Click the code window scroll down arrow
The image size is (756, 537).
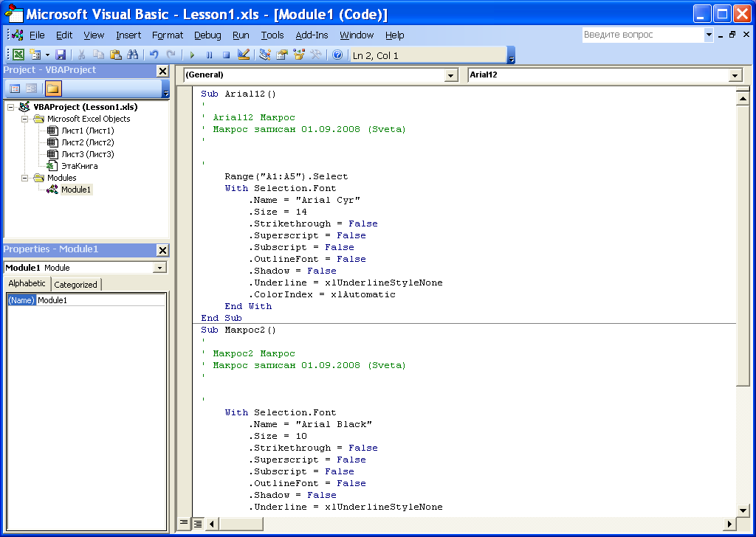click(743, 510)
